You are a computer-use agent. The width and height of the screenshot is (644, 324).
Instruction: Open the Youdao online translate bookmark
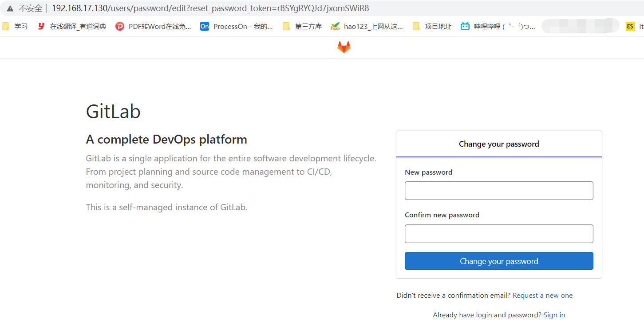72,27
